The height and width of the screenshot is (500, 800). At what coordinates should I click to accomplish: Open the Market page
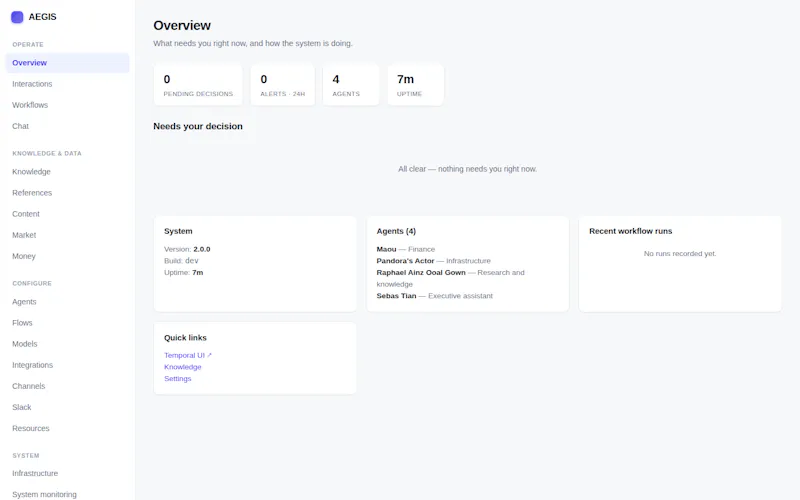(67, 235)
